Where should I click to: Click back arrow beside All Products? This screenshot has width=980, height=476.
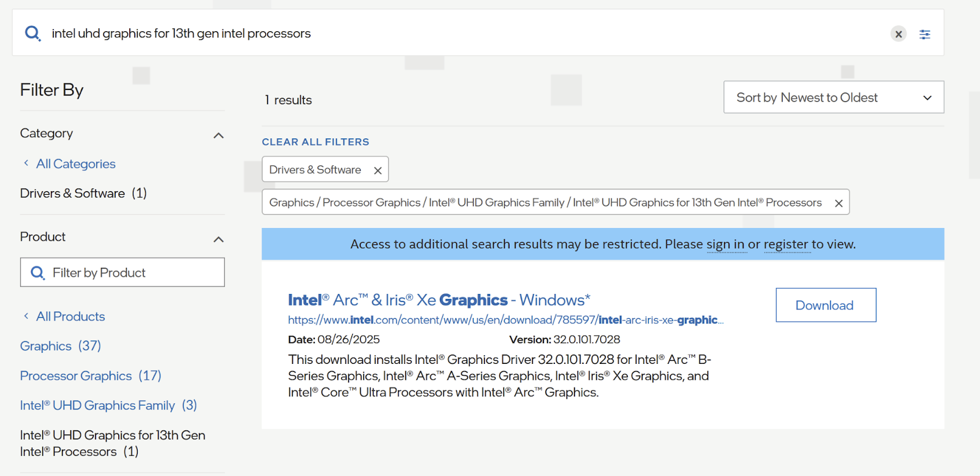pos(26,316)
